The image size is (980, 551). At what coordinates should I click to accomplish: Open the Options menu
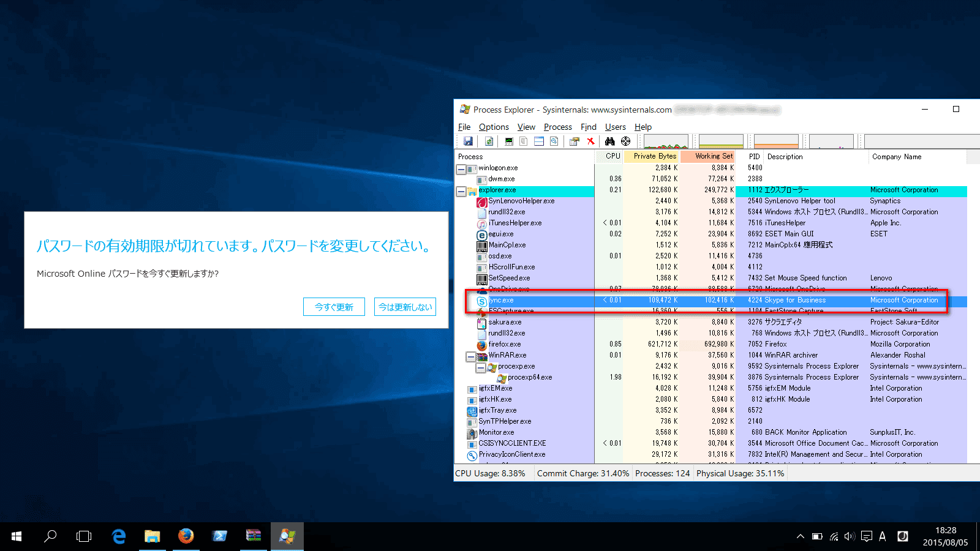[494, 127]
